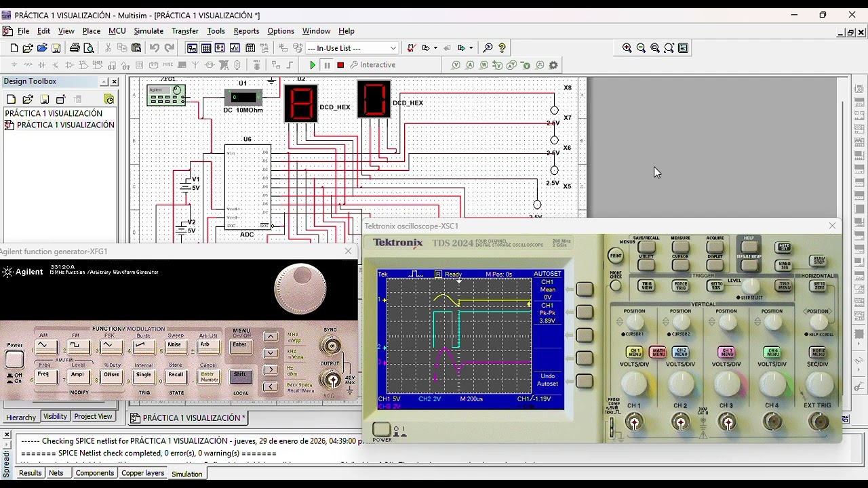Click the Offset button on Agilent generator
Viewport: 868px width, 488px height.
[111, 375]
